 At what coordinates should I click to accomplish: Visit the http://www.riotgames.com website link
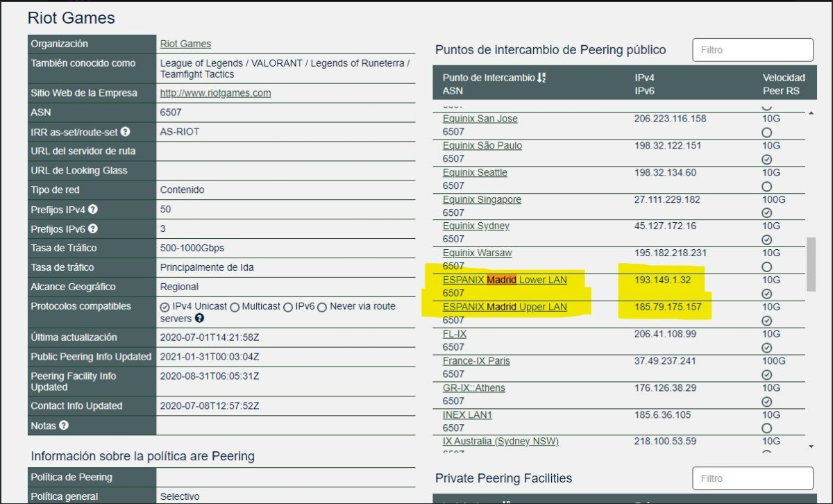click(x=215, y=93)
